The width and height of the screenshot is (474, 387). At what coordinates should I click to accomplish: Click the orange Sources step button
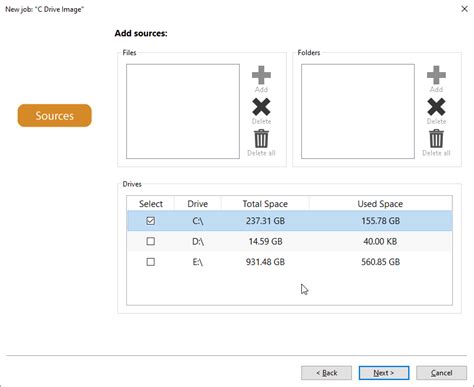point(55,116)
